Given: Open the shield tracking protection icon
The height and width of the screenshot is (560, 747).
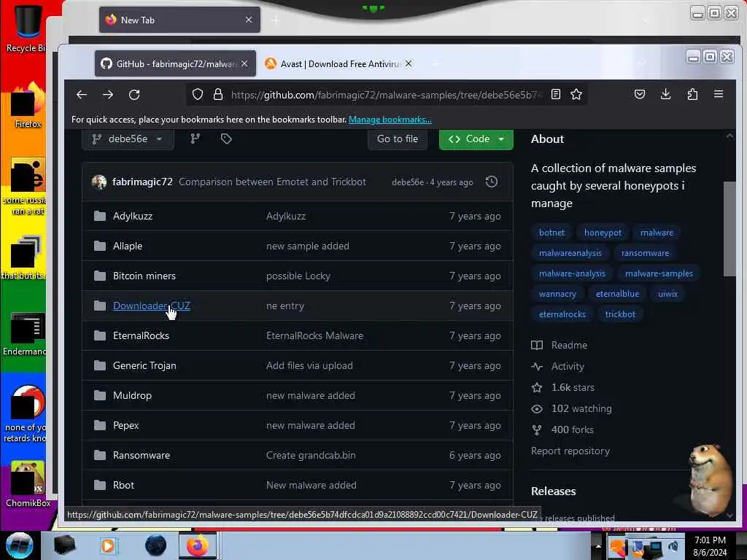Looking at the screenshot, I should click(197, 94).
